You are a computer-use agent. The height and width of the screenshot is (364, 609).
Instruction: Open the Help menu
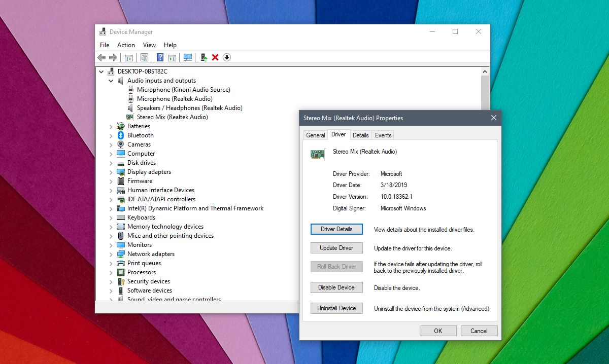170,45
